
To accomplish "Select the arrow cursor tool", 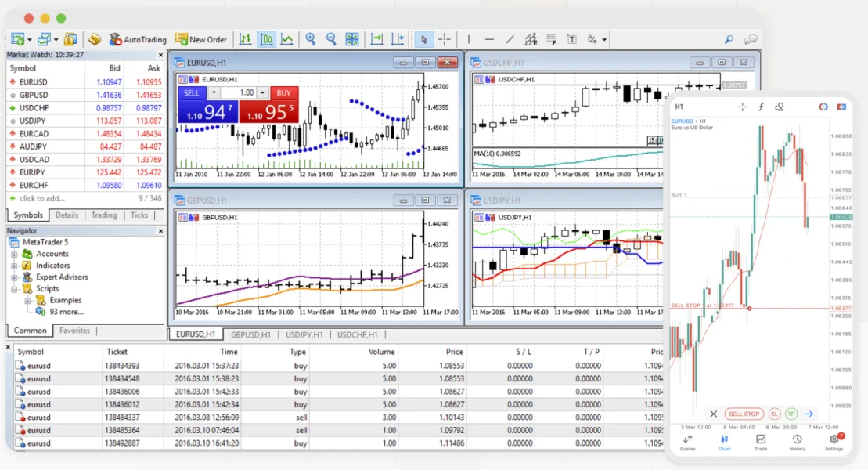I will pos(423,39).
